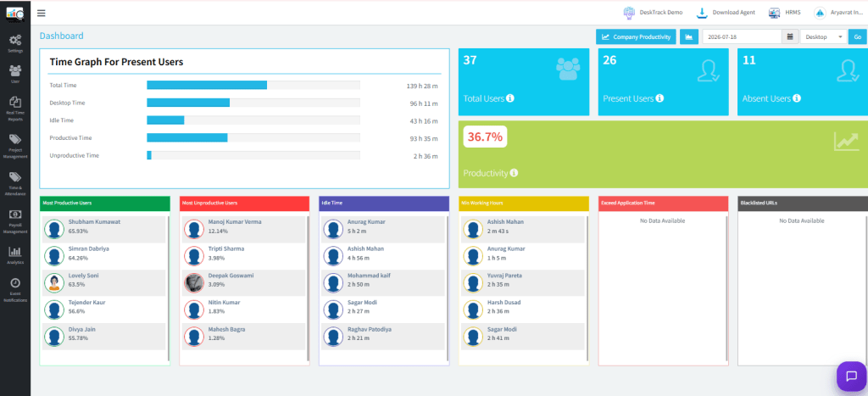Select the Exceed Application Time header

click(663, 204)
